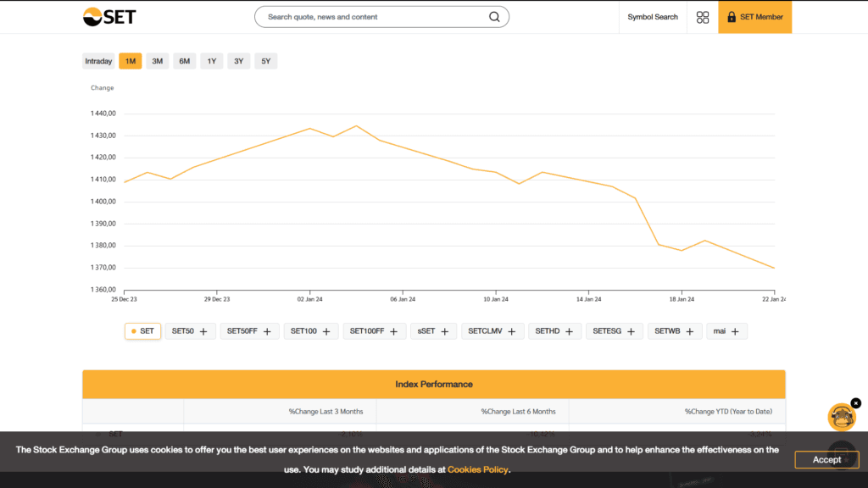The width and height of the screenshot is (868, 488).
Task: Click the 10 Jan 24 axis label
Action: pyautogui.click(x=495, y=299)
